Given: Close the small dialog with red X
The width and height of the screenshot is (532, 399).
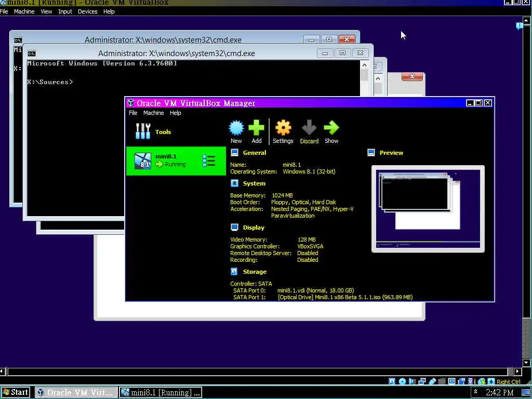Looking at the screenshot, I should pos(412,77).
